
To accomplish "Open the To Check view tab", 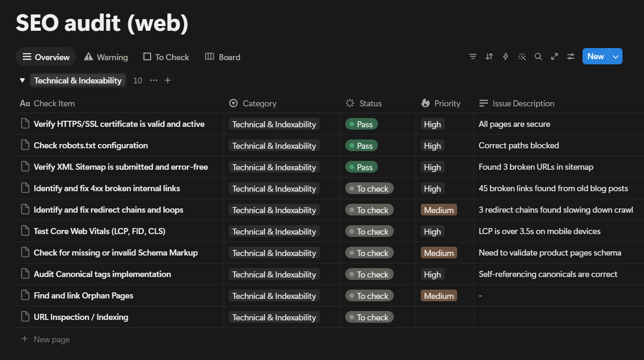I will point(166,57).
